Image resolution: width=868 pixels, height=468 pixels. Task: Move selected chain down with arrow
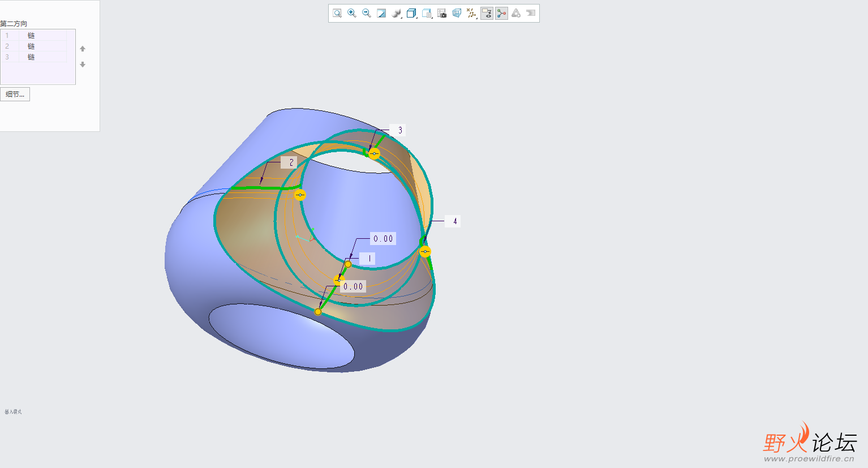pos(83,65)
